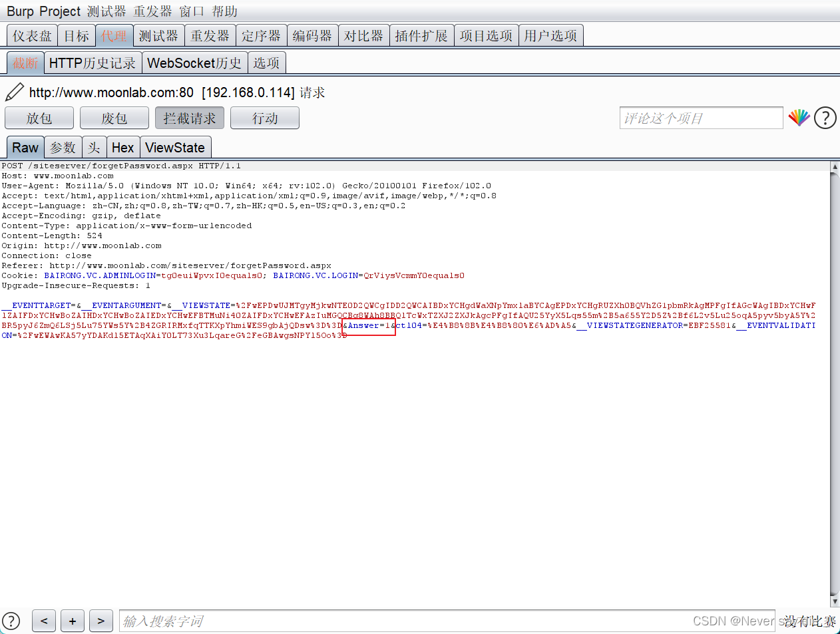Image resolution: width=840 pixels, height=634 pixels.
Task: Switch to the 参数 view tab
Action: tap(63, 148)
